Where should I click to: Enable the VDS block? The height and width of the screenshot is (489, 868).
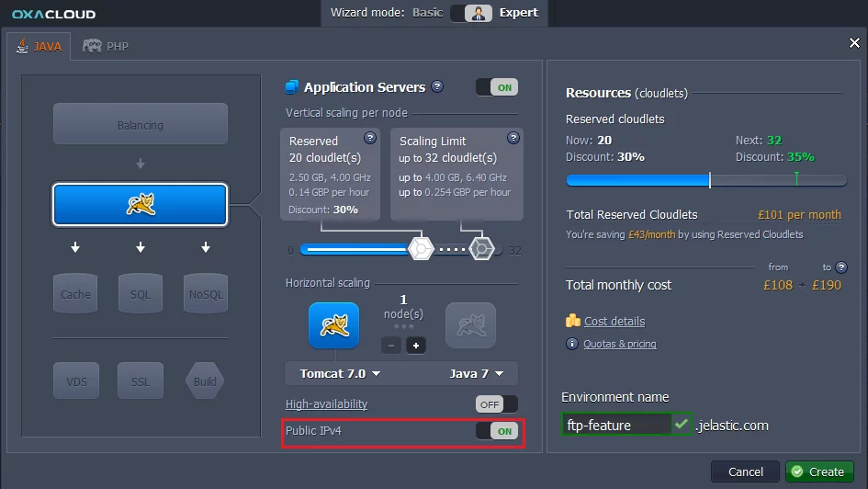tap(76, 381)
